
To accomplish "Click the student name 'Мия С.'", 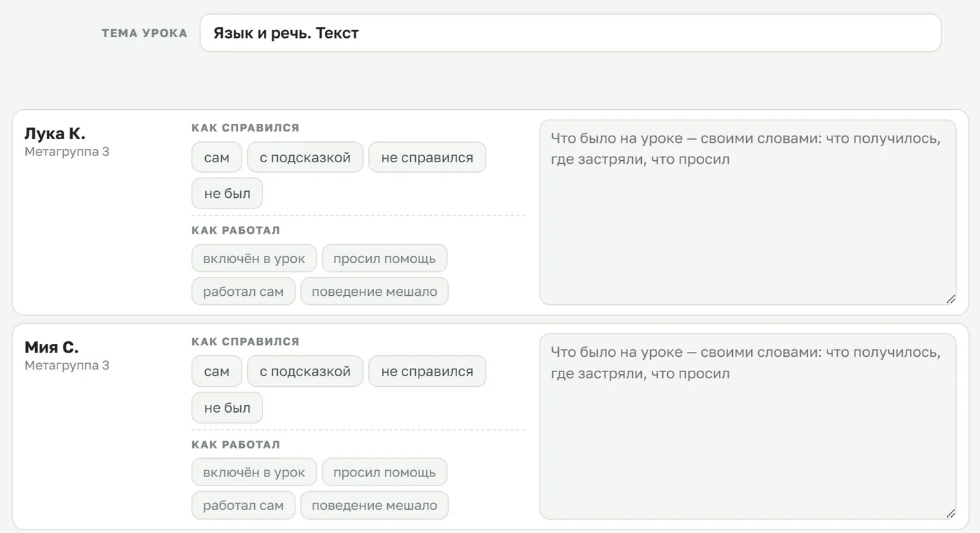I will point(52,348).
